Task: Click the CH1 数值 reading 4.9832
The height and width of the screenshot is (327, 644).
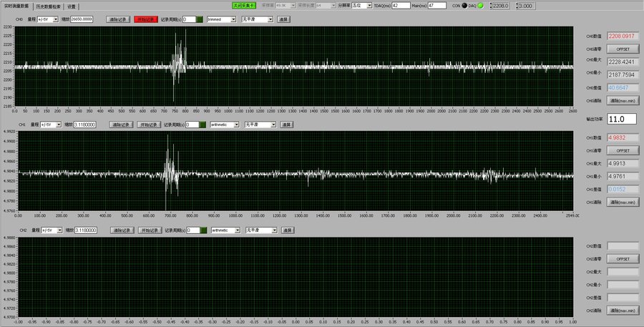Action: 623,137
